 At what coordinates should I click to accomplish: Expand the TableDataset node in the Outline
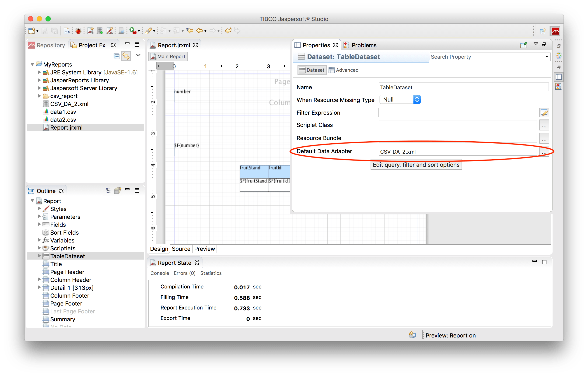point(39,256)
